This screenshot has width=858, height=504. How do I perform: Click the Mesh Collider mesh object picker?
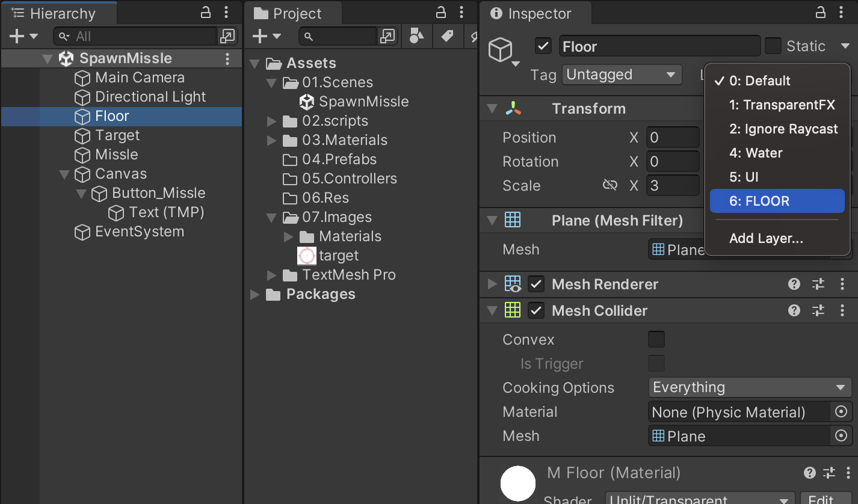pyautogui.click(x=841, y=436)
